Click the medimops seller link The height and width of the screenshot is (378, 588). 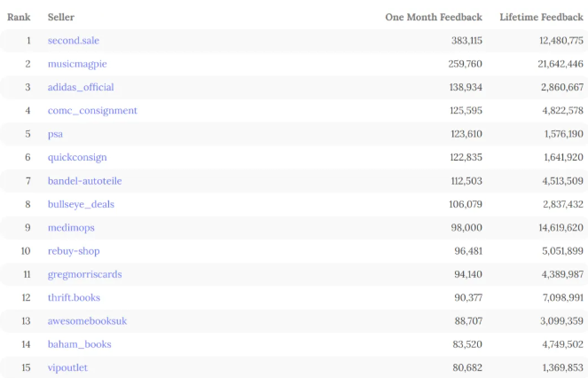pos(71,228)
